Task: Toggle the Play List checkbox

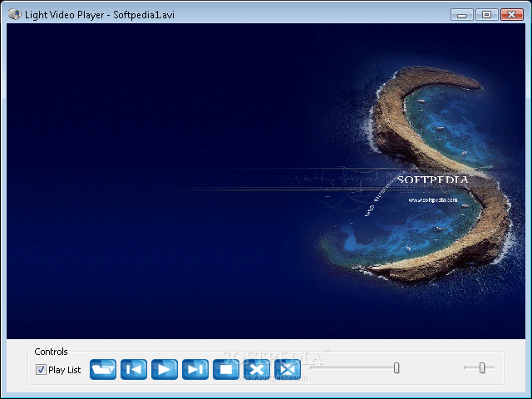Action: pos(41,369)
